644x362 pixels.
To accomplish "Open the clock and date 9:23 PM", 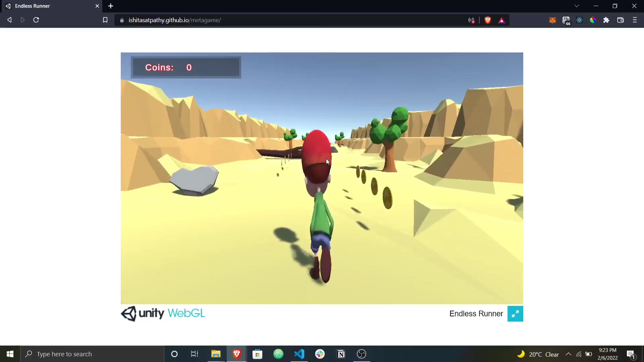I will click(607, 354).
